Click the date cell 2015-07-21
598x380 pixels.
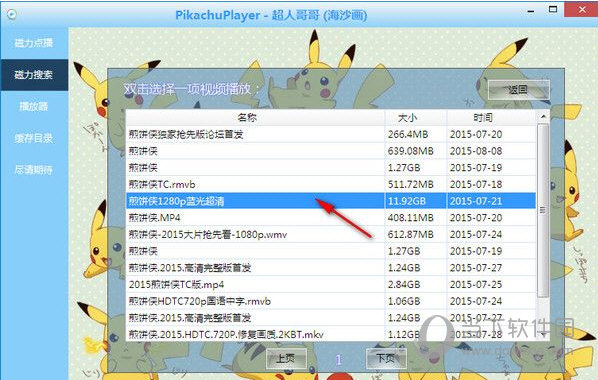coord(491,201)
